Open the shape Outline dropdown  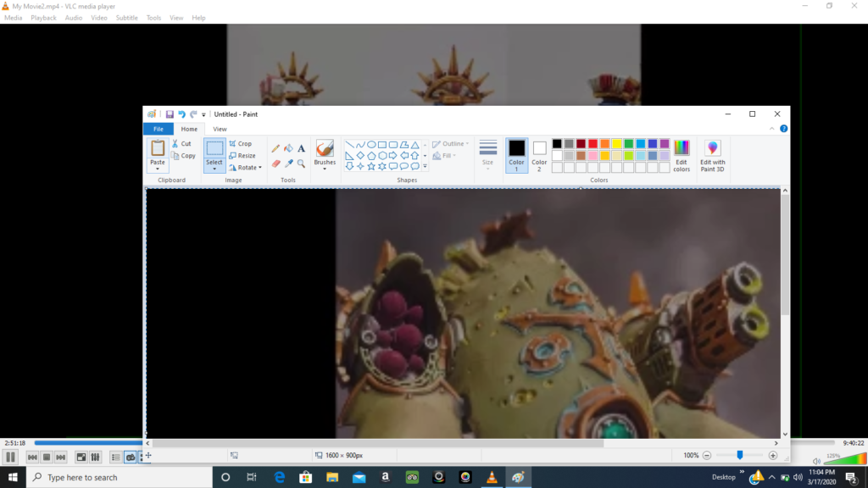tap(451, 144)
